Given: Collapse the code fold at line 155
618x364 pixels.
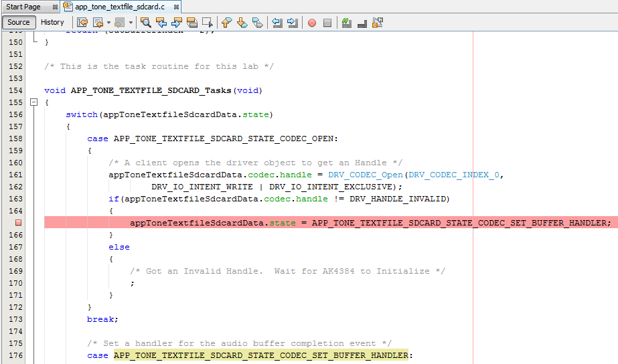Looking at the screenshot, I should tap(33, 102).
